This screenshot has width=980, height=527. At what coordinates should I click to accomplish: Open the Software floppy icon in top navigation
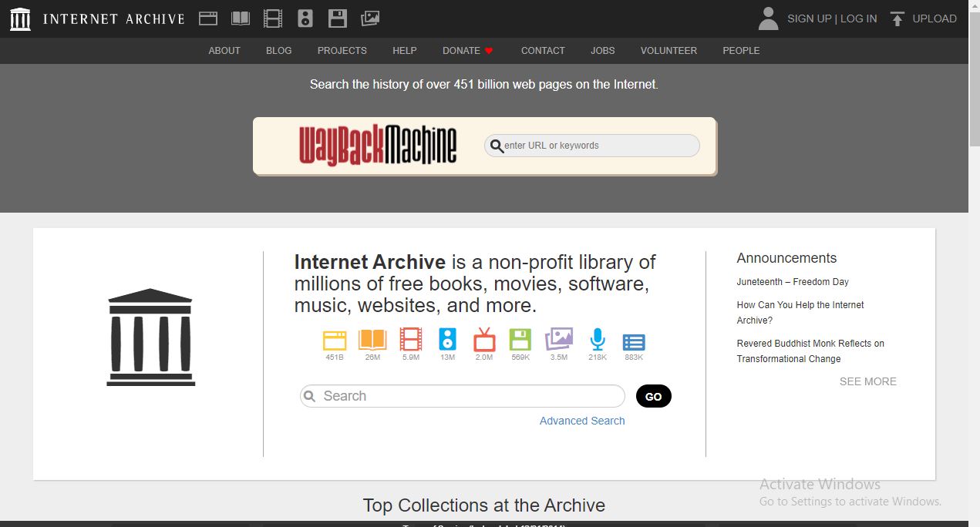click(x=337, y=18)
